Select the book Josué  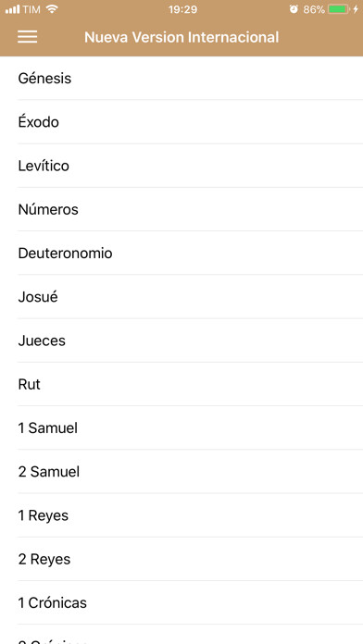[x=181, y=297]
